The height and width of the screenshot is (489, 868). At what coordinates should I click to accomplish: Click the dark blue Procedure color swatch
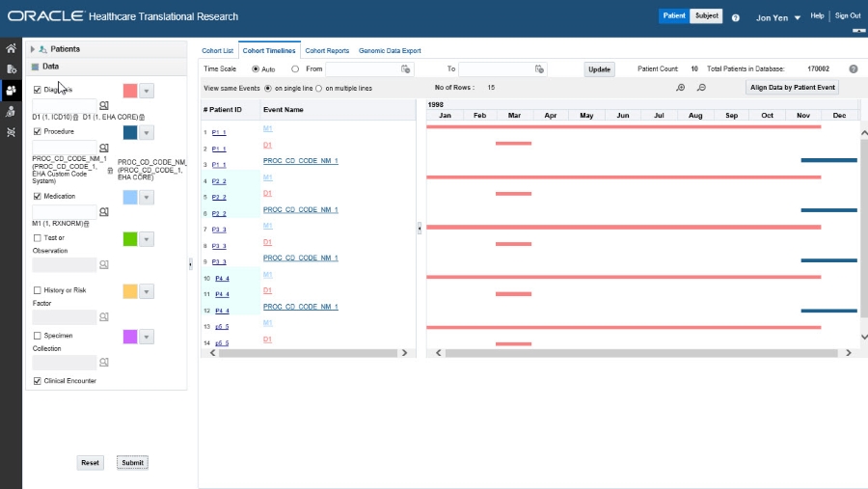[x=130, y=133]
